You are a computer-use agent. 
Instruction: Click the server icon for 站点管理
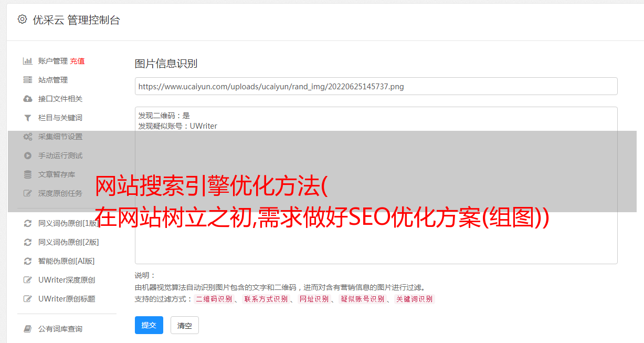click(28, 80)
